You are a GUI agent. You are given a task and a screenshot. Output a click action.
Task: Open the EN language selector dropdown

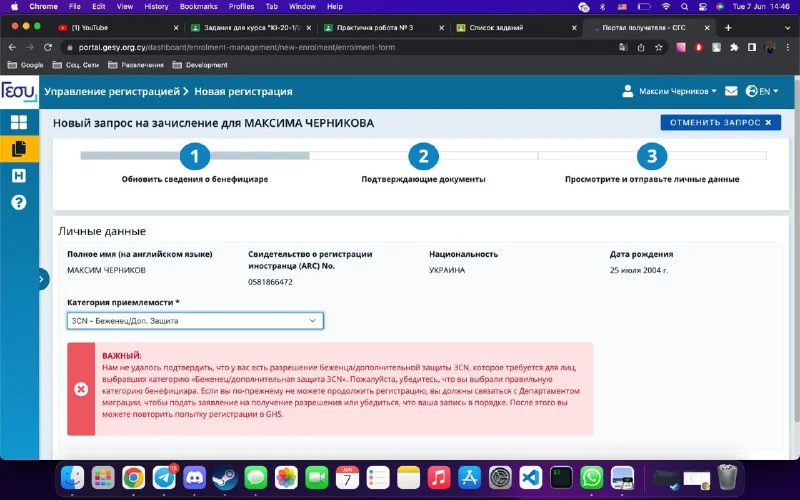click(x=762, y=91)
